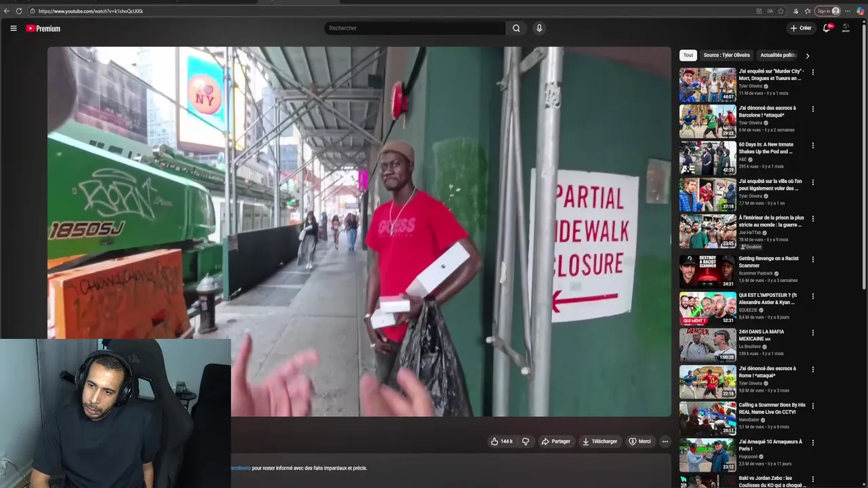This screenshot has height=488, width=868.
Task: Click the browser address bar URL
Action: point(90,11)
